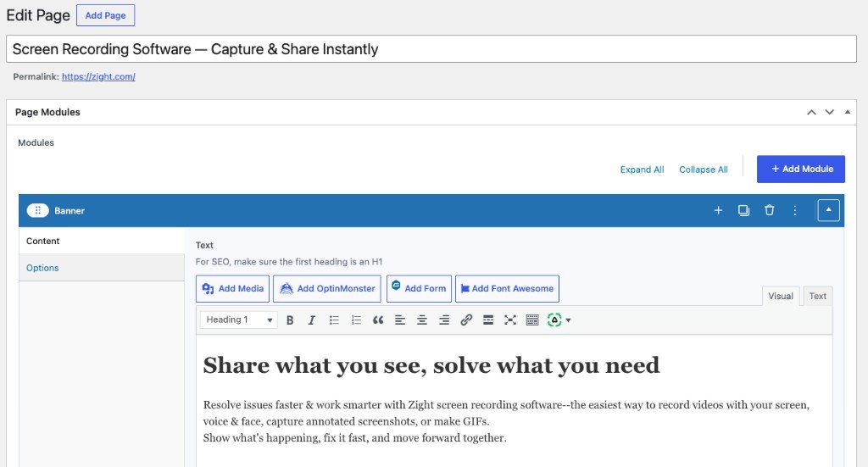Delete the Banner module with trash icon
868x467 pixels.
(770, 210)
